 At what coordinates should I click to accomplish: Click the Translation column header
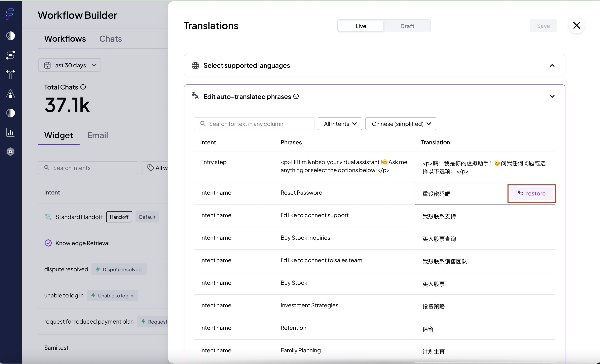coord(435,142)
